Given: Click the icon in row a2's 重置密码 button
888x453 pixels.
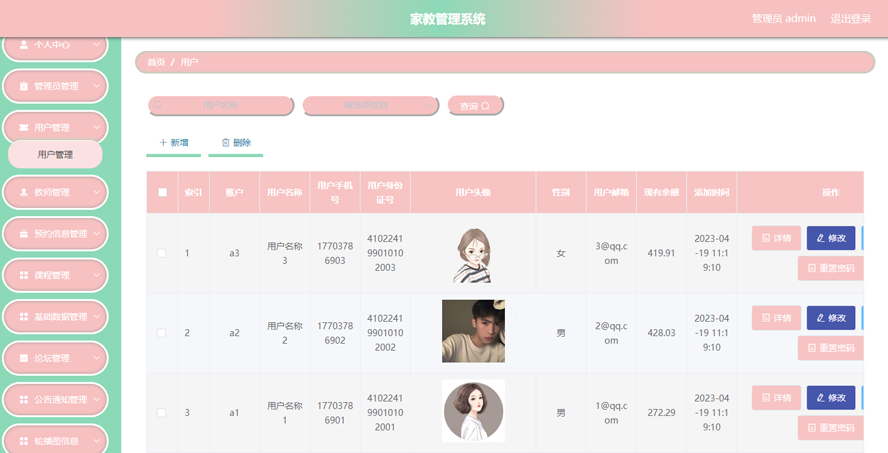Looking at the screenshot, I should click(x=812, y=348).
